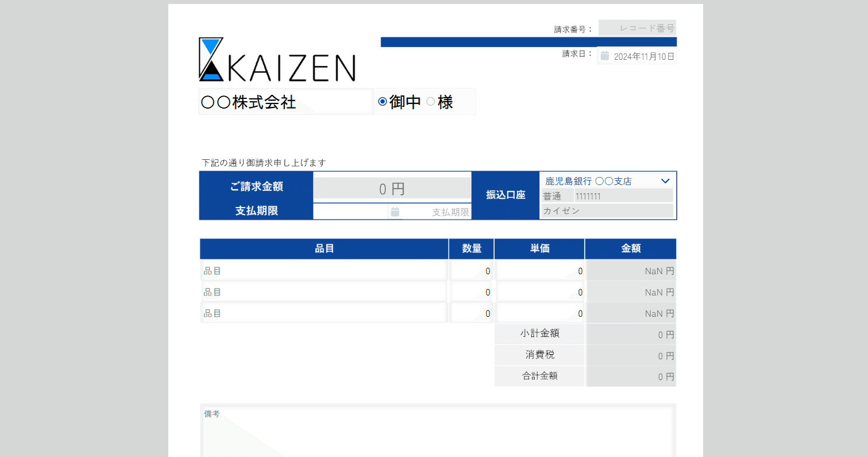The width and height of the screenshot is (868, 457).
Task: Click the 小計金額 label
Action: (x=539, y=333)
